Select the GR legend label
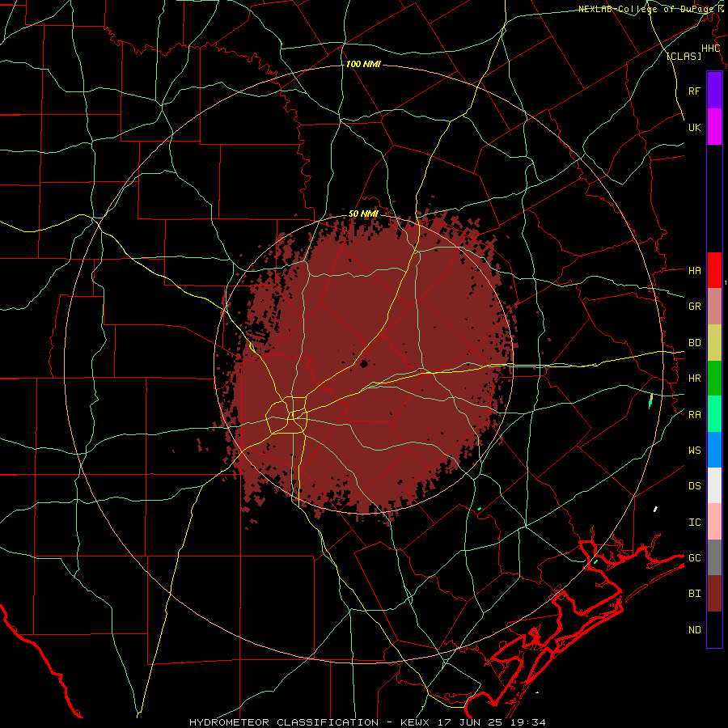This screenshot has height=728, width=728. 695,307
